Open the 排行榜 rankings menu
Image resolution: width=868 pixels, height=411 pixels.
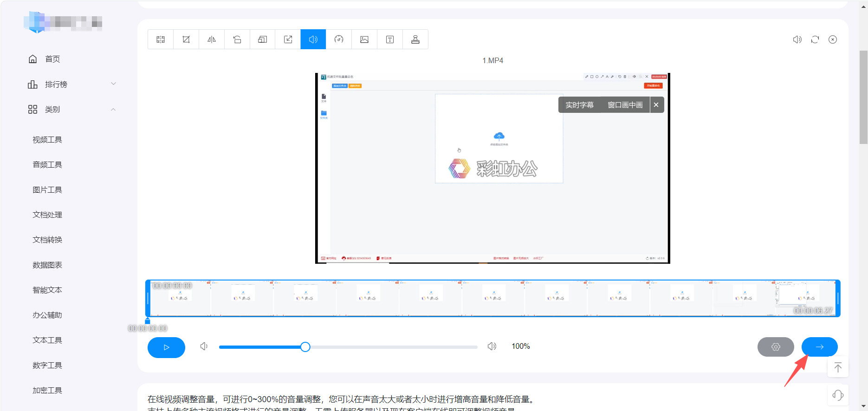tap(56, 85)
